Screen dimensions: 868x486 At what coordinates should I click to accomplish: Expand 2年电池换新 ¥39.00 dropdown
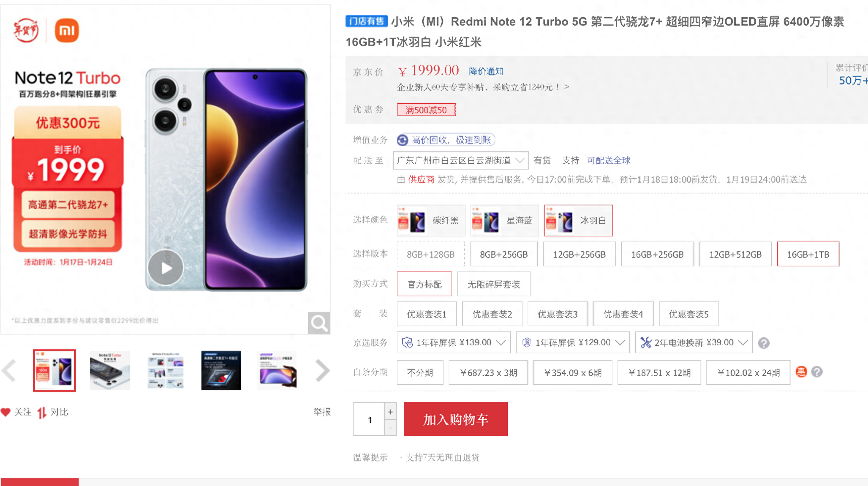pyautogui.click(x=694, y=342)
